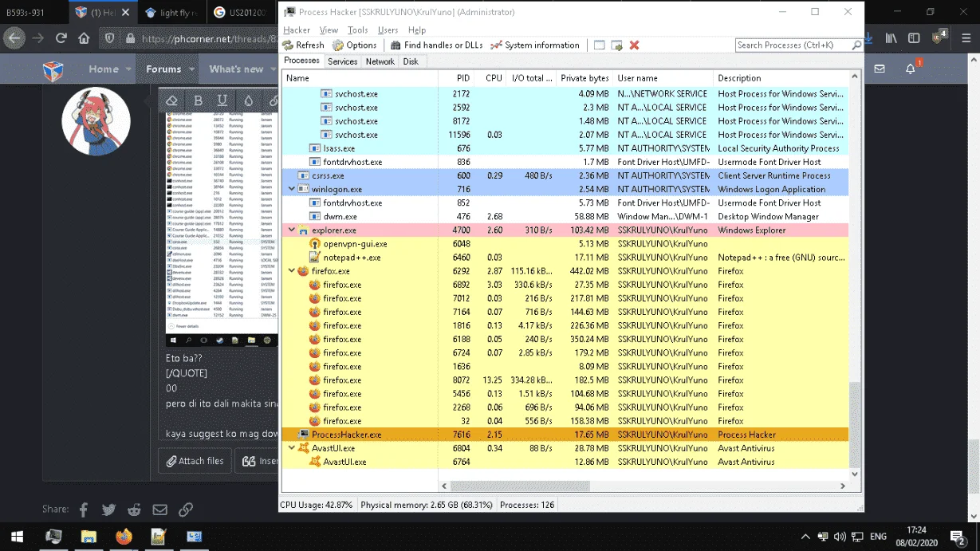Share thread via Reddit icon
The width and height of the screenshot is (980, 551).
(134, 510)
